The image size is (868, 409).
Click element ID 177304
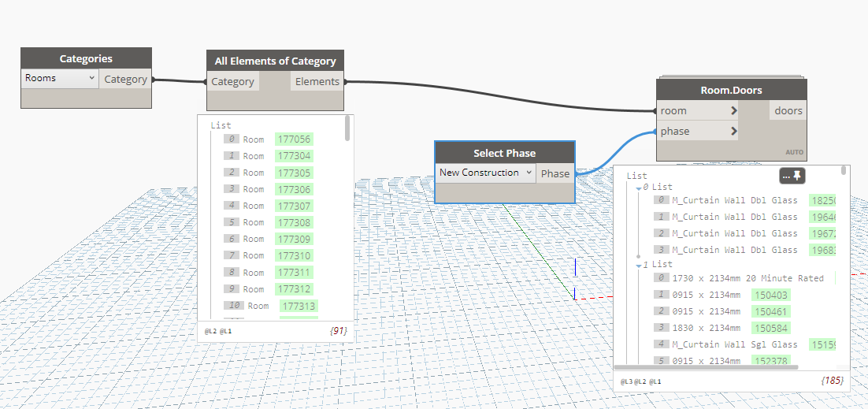point(294,156)
